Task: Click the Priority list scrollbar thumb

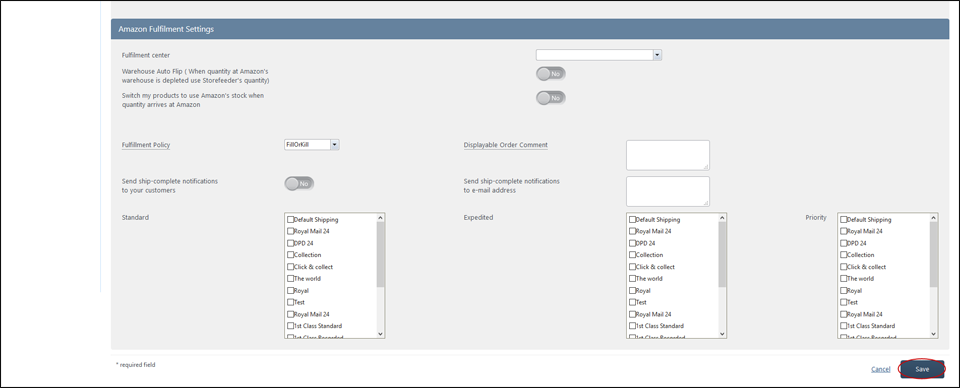Action: coord(934,255)
